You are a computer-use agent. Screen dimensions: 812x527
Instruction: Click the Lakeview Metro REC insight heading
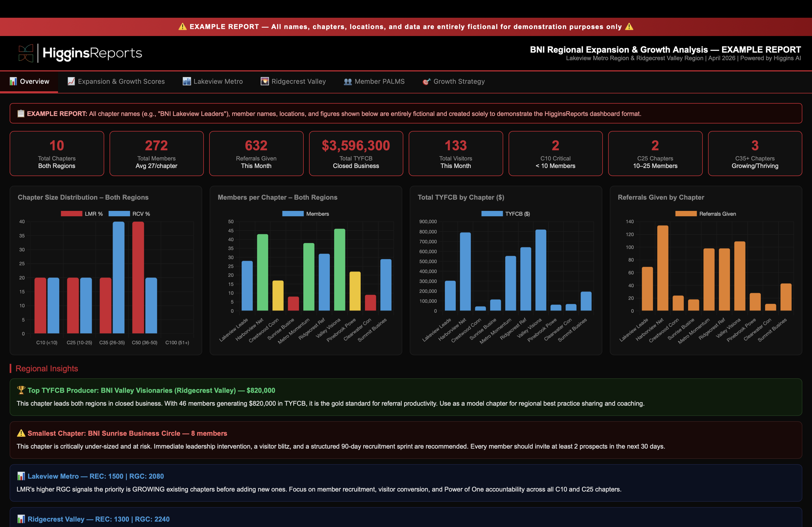[x=95, y=476]
